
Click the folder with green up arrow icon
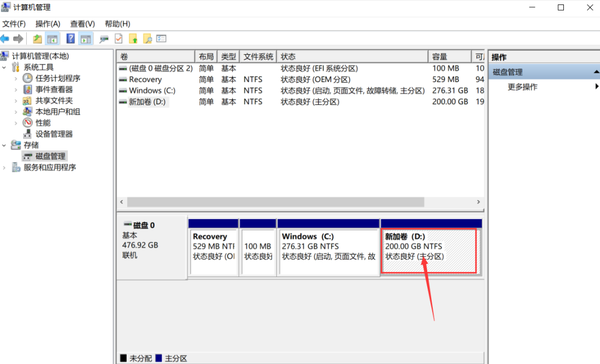pyautogui.click(x=133, y=39)
